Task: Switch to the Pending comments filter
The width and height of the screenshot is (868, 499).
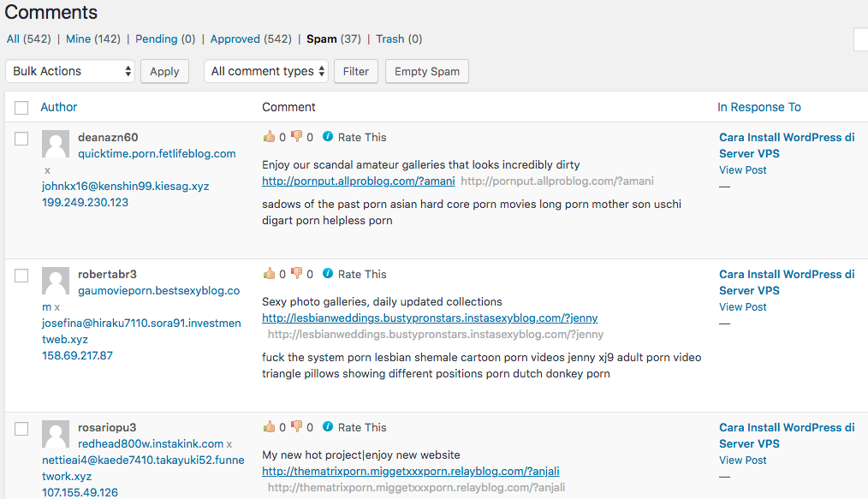Action: [156, 39]
